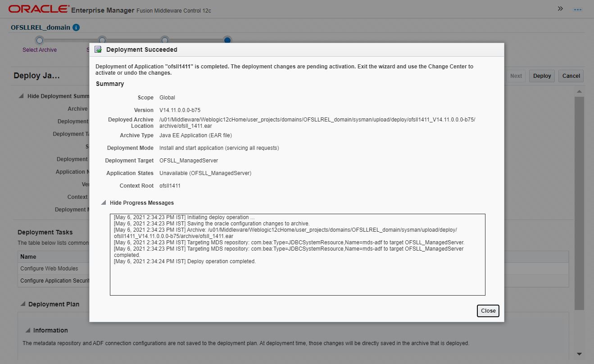Cancel the deployment wizard
The width and height of the screenshot is (594, 364).
click(x=571, y=76)
